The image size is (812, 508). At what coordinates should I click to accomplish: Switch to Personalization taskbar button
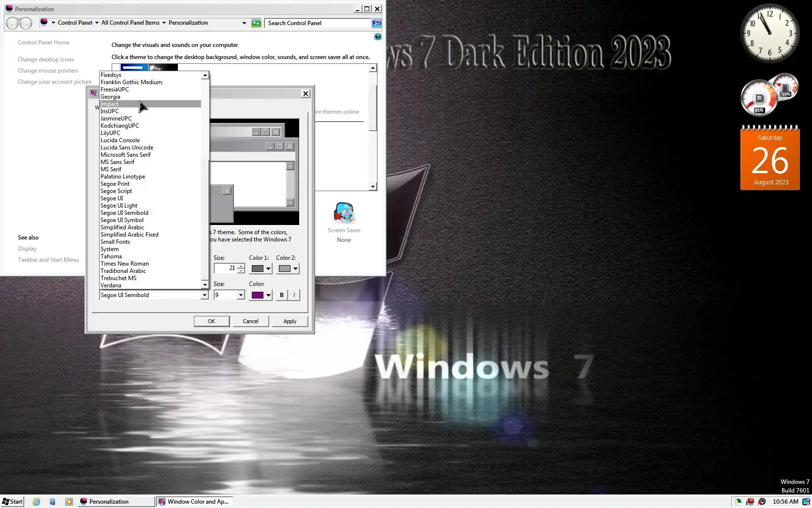tap(116, 502)
